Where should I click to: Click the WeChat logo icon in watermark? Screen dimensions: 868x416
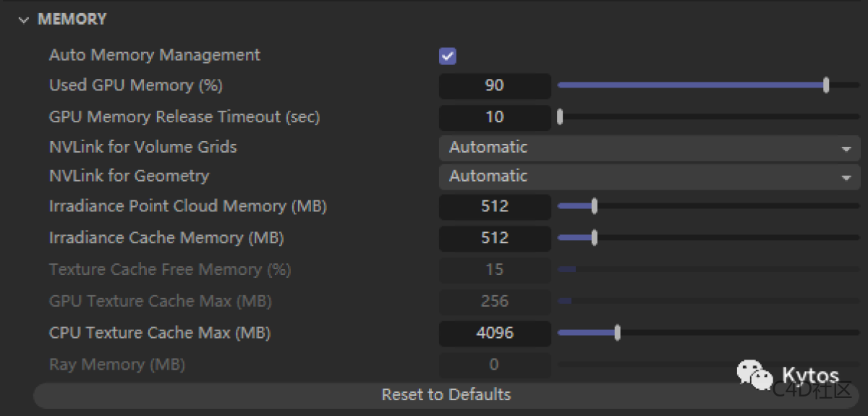pyautogui.click(x=754, y=374)
